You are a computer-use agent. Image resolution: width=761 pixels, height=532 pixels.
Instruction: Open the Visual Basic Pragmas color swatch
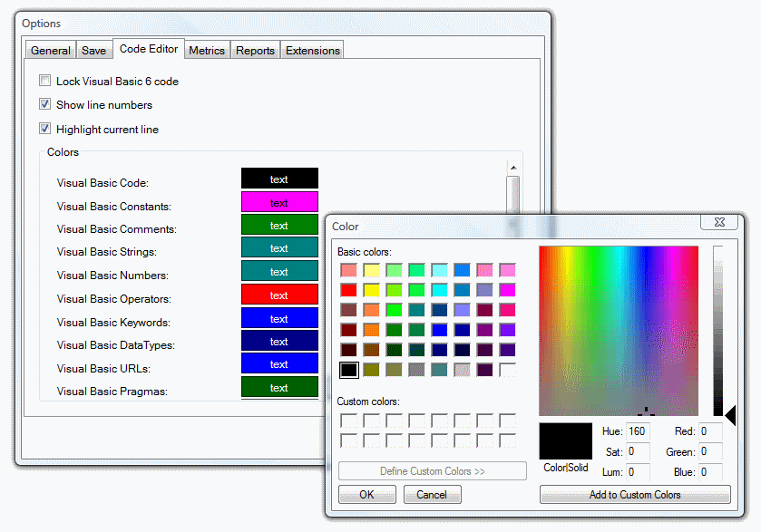click(279, 387)
